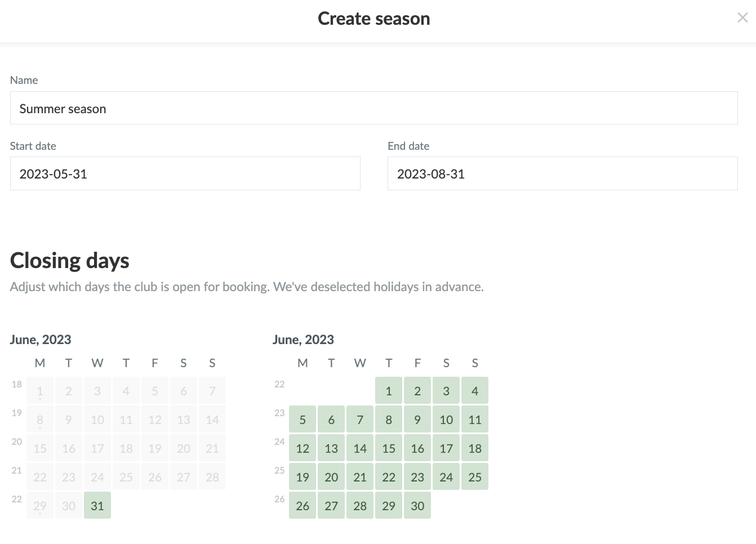Click the Name field containing Summer season
The width and height of the screenshot is (756, 544).
pyautogui.click(x=373, y=108)
